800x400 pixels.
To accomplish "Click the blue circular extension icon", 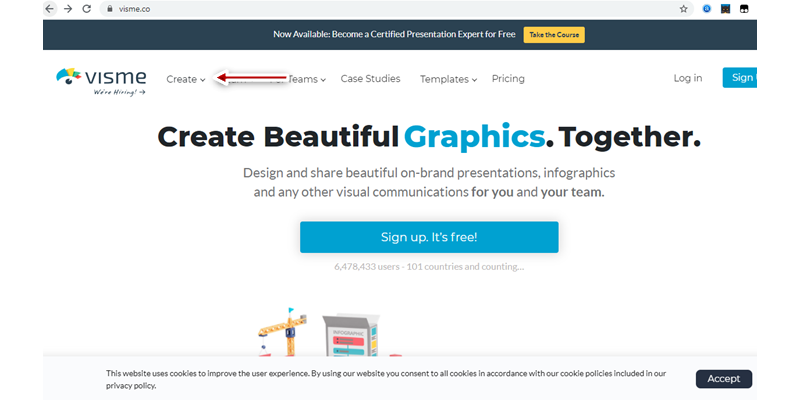I will (x=707, y=8).
